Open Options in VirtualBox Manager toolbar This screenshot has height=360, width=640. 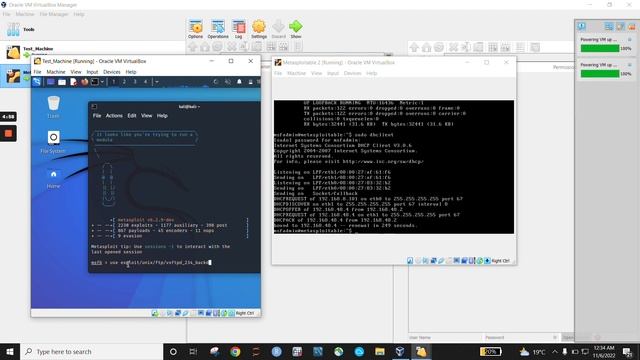(x=196, y=29)
